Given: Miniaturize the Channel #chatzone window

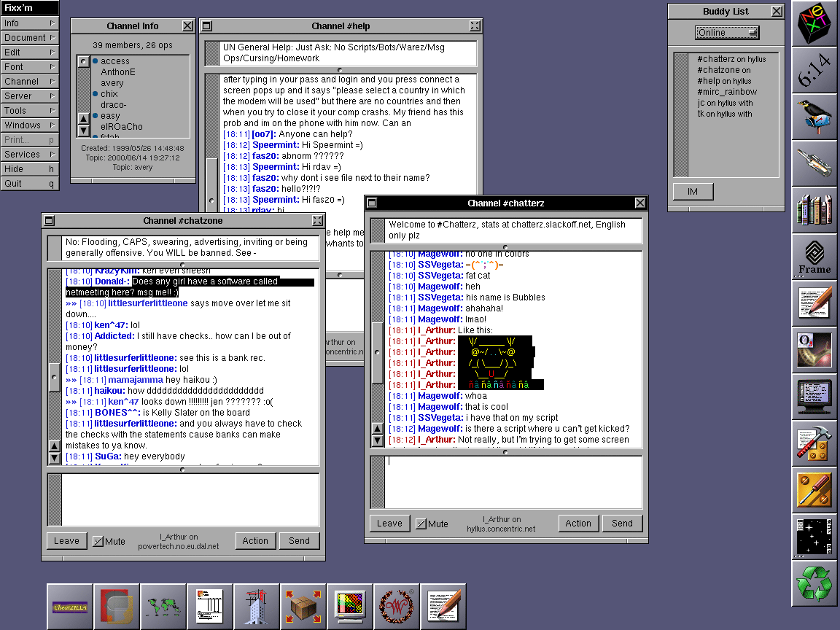Looking at the screenshot, I should [x=50, y=220].
